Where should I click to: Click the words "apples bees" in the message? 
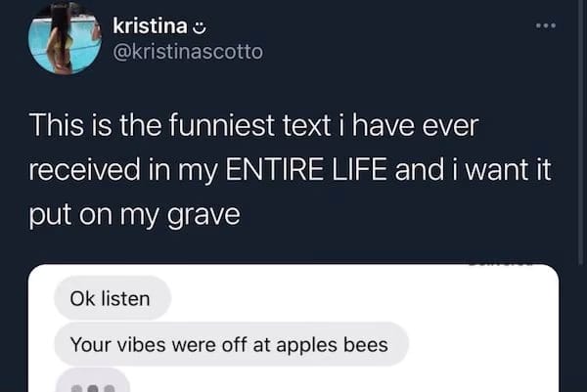point(332,345)
